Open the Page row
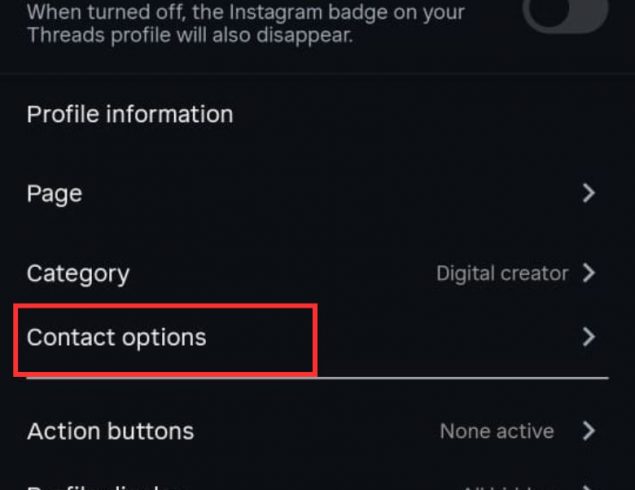The width and height of the screenshot is (635, 490). (x=55, y=193)
